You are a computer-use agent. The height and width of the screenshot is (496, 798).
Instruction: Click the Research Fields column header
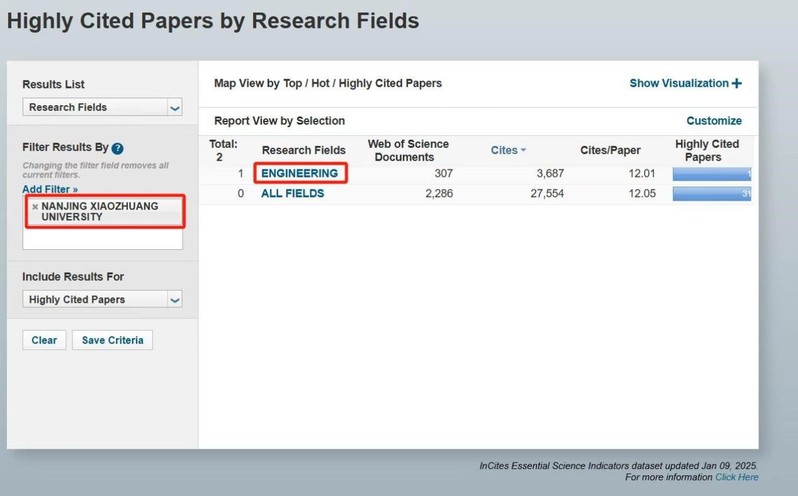coord(303,151)
